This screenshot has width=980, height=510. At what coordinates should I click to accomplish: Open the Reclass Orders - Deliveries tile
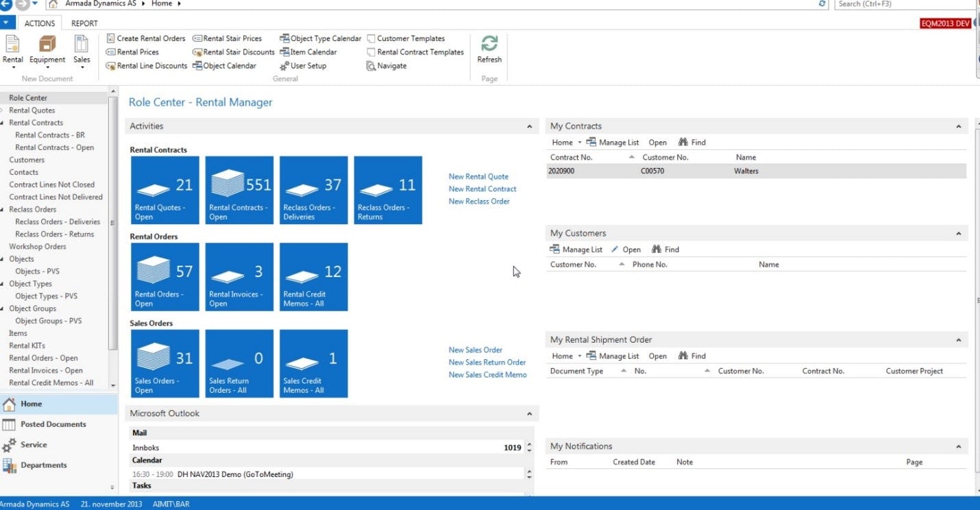[314, 190]
